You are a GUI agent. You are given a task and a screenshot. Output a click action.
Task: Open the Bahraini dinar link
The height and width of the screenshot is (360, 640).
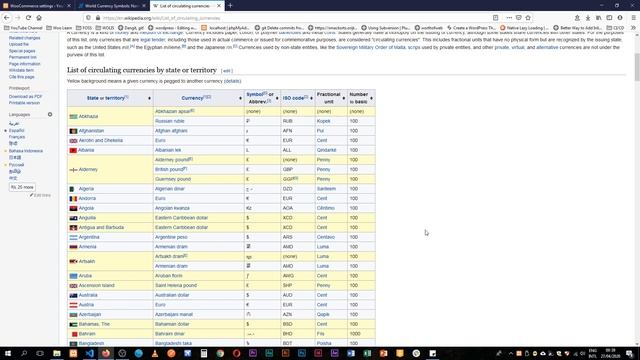coord(170,333)
